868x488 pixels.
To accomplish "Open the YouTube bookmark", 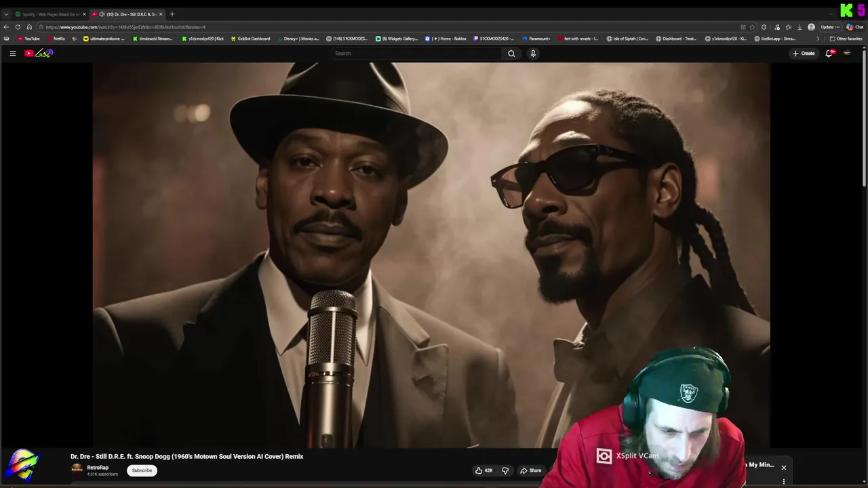I will (28, 39).
